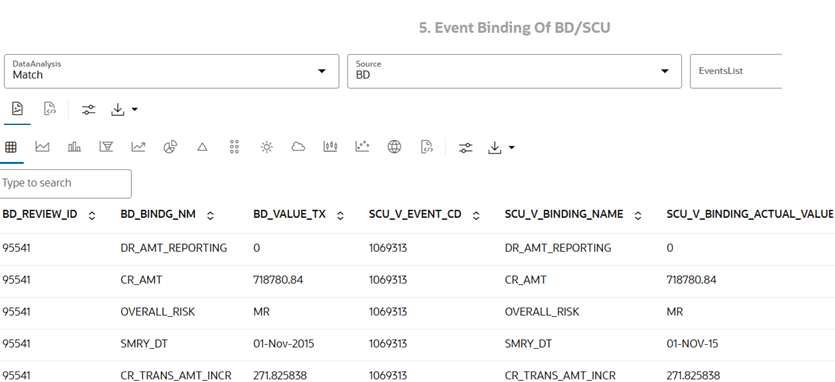Select the BD_VALUE_TX cell 01-Nov-2015
This screenshot has height=382, width=835.
pos(284,344)
